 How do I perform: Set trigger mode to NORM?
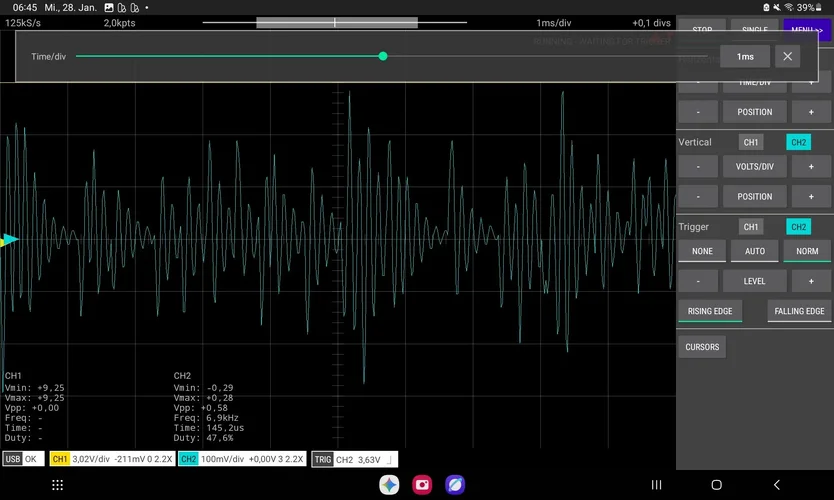[807, 251]
